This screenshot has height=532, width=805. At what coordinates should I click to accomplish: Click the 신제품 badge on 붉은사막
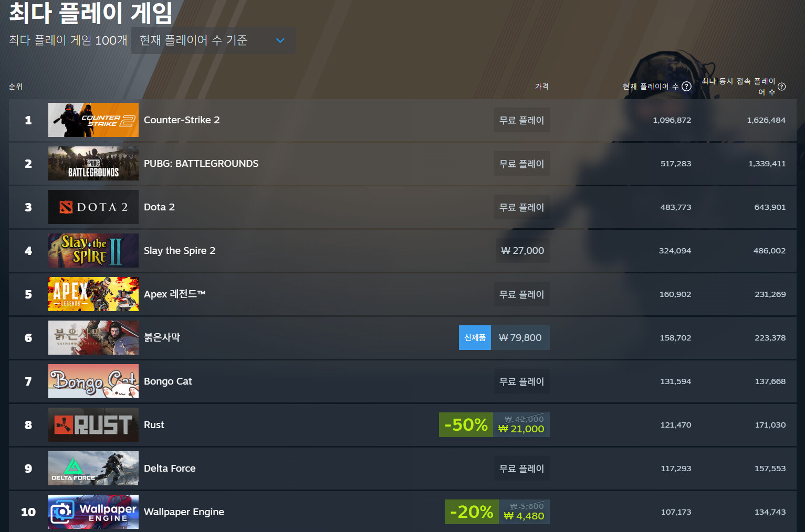click(x=475, y=338)
